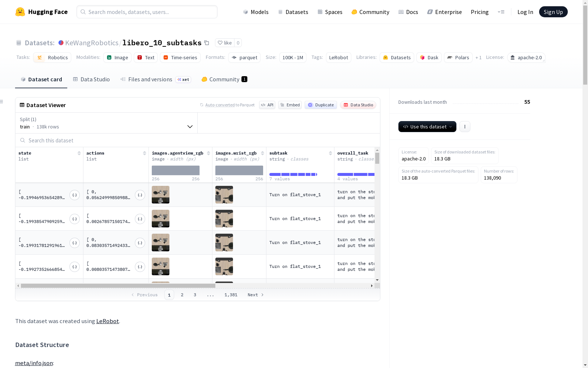This screenshot has height=368, width=588.
Task: Expand state cell in the -0.19931781291961 row
Action: pyautogui.click(x=75, y=243)
